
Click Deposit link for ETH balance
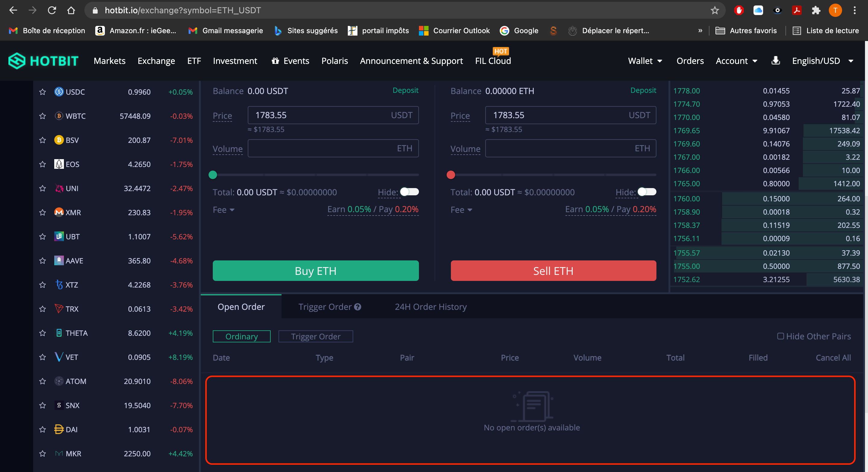(x=643, y=90)
